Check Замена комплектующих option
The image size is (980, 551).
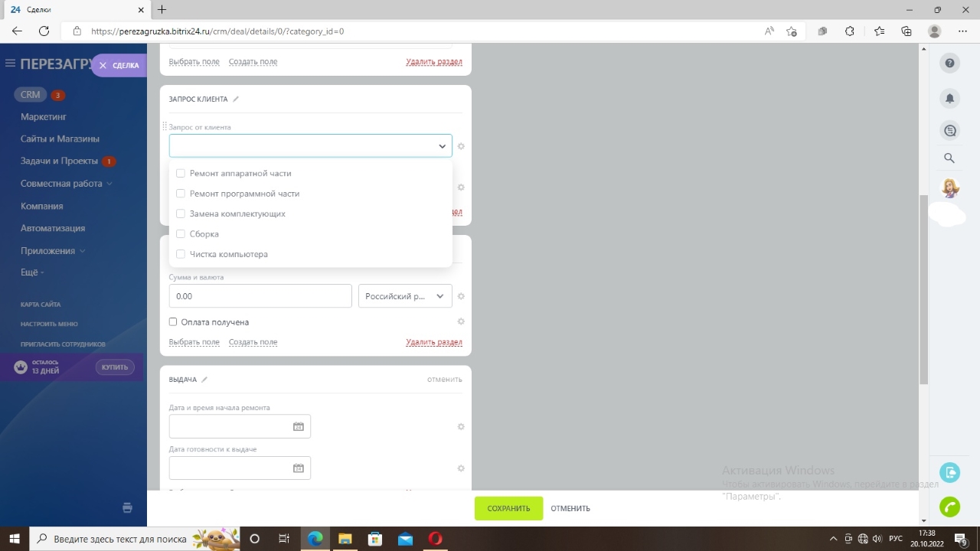181,214
